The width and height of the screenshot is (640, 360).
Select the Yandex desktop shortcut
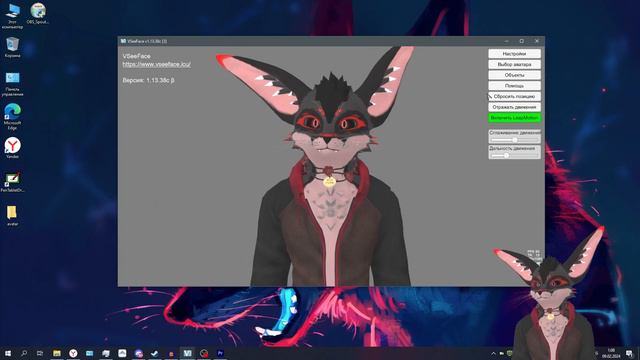tap(12, 148)
